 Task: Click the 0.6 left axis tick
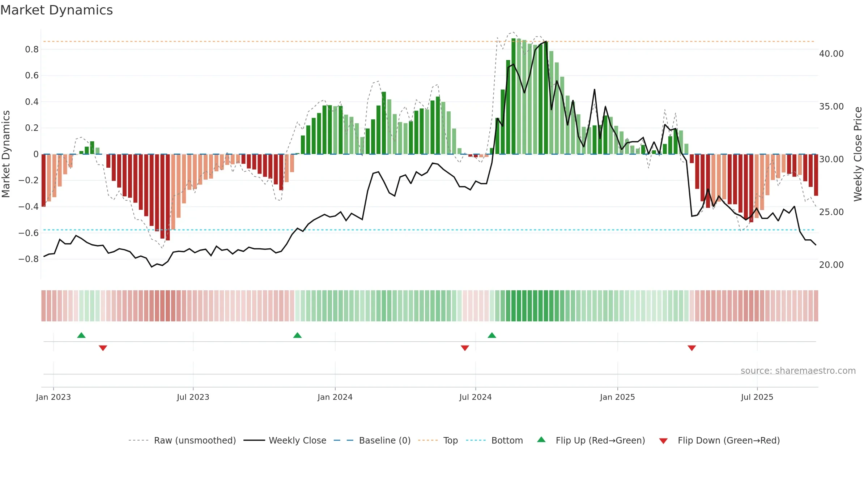click(32, 75)
